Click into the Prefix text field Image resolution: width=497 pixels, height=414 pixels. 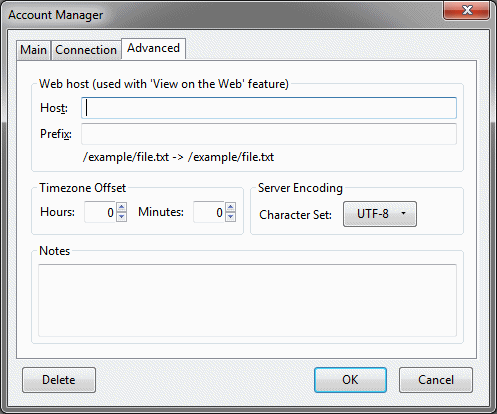269,134
